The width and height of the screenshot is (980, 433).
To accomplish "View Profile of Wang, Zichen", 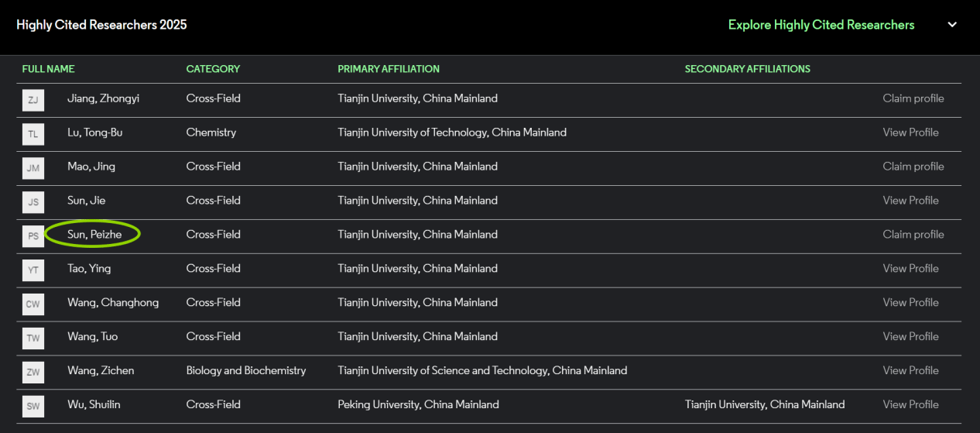I will pos(910,370).
